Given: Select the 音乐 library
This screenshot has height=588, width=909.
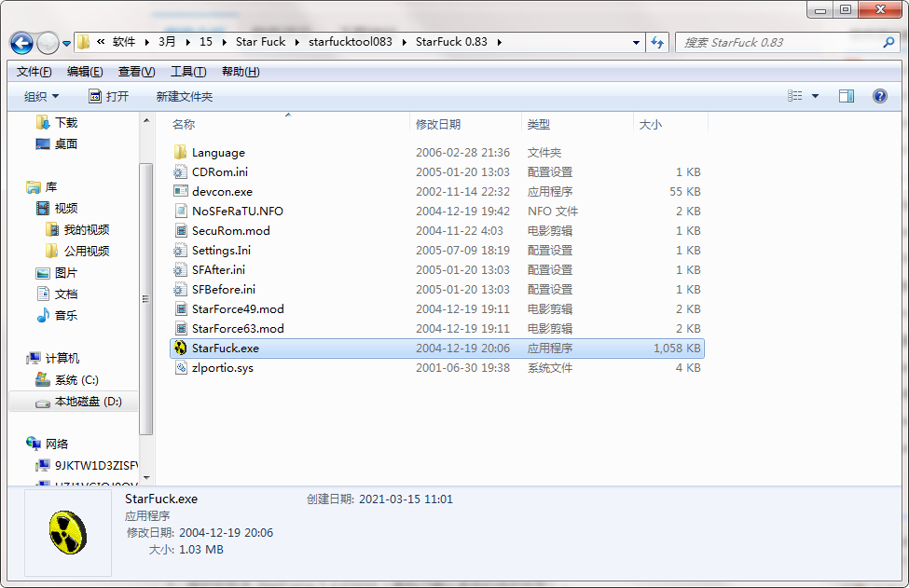Looking at the screenshot, I should point(57,316).
